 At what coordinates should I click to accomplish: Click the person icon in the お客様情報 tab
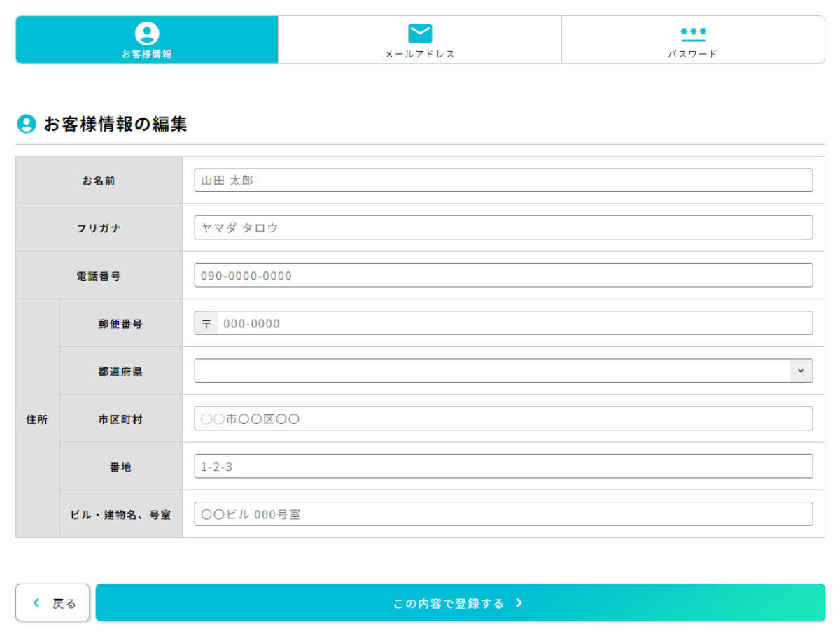click(147, 33)
